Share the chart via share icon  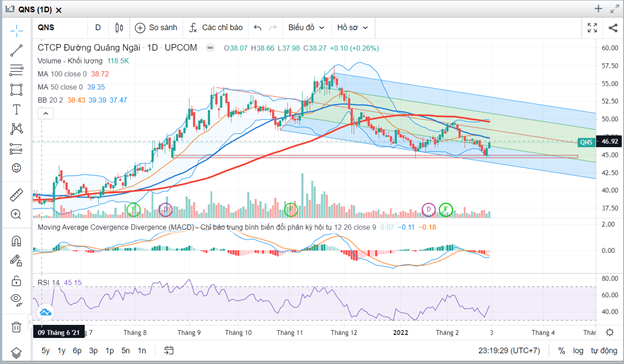tap(612, 27)
